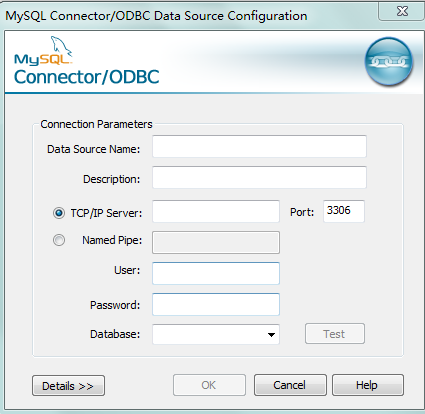425x414 pixels.
Task: Click the Test connection button
Action: pos(335,334)
